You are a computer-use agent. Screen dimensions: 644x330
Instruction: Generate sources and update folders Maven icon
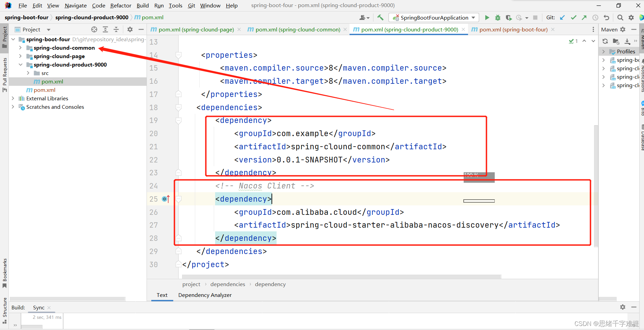(x=616, y=41)
